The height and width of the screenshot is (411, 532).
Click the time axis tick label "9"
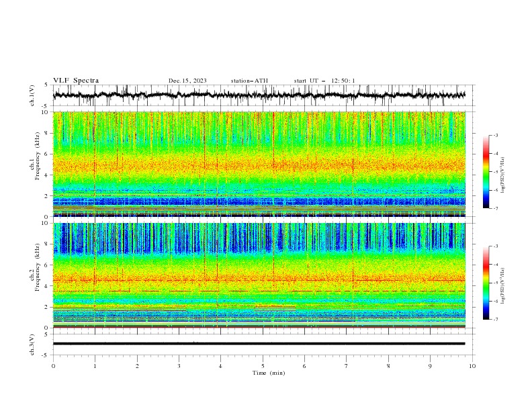(430, 366)
